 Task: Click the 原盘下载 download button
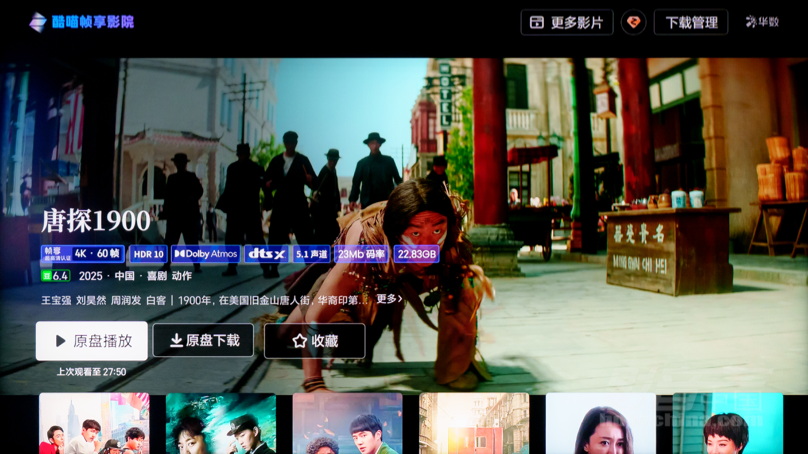203,341
